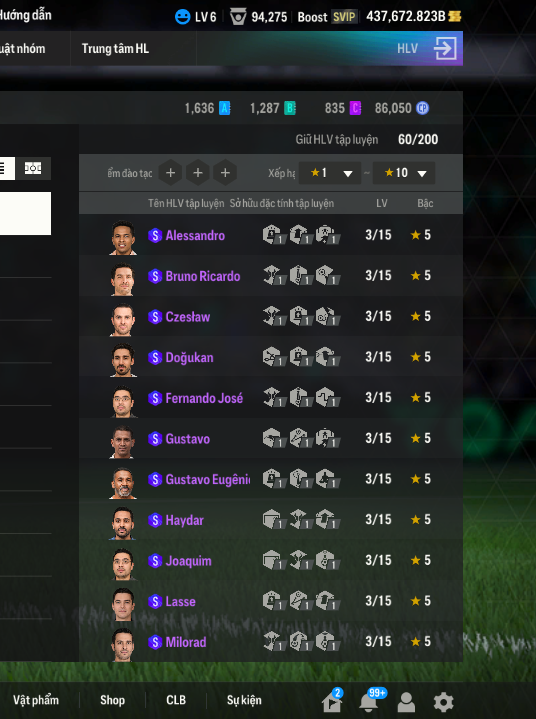536x719 pixels.
Task: Click the home icon with badge 2
Action: [x=332, y=702]
